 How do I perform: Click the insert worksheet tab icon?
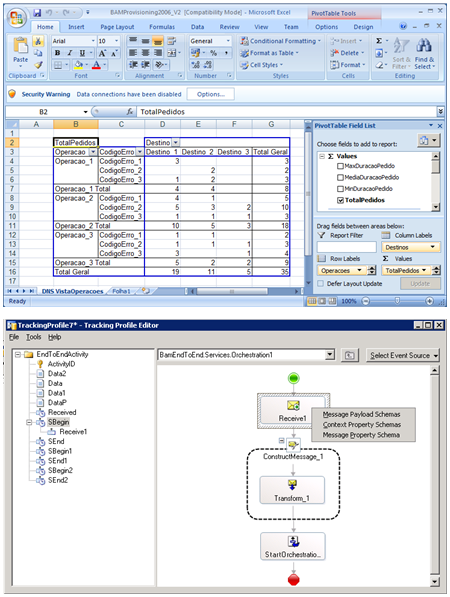click(145, 291)
